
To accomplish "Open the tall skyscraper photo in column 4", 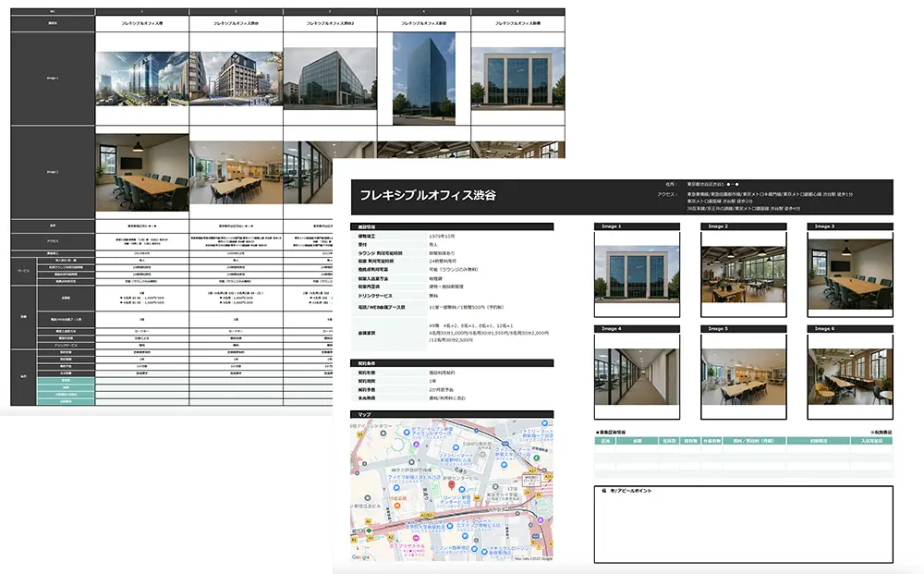I will (423, 78).
